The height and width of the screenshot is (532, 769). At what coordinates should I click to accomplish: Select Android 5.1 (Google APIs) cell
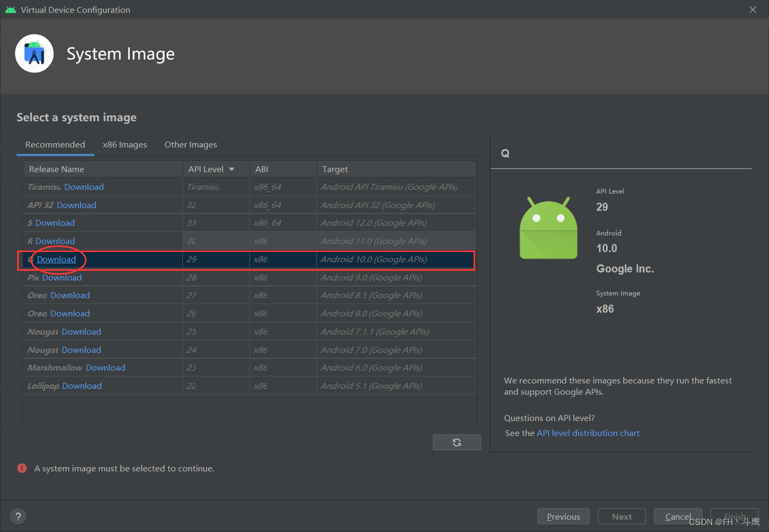tap(396, 386)
